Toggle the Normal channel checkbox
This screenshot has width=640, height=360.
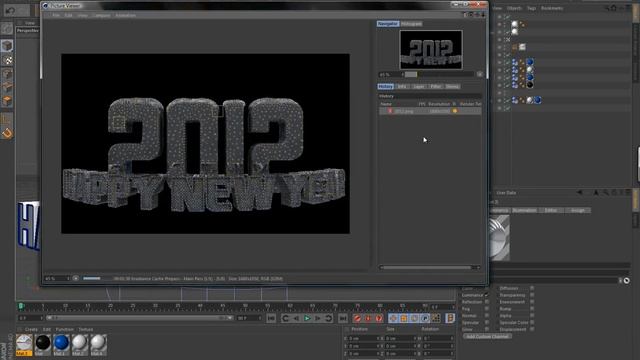click(x=487, y=316)
